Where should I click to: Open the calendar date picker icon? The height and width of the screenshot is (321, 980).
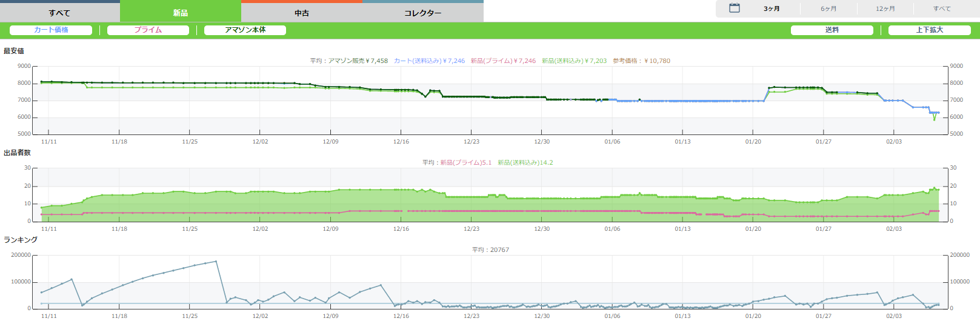coord(734,8)
